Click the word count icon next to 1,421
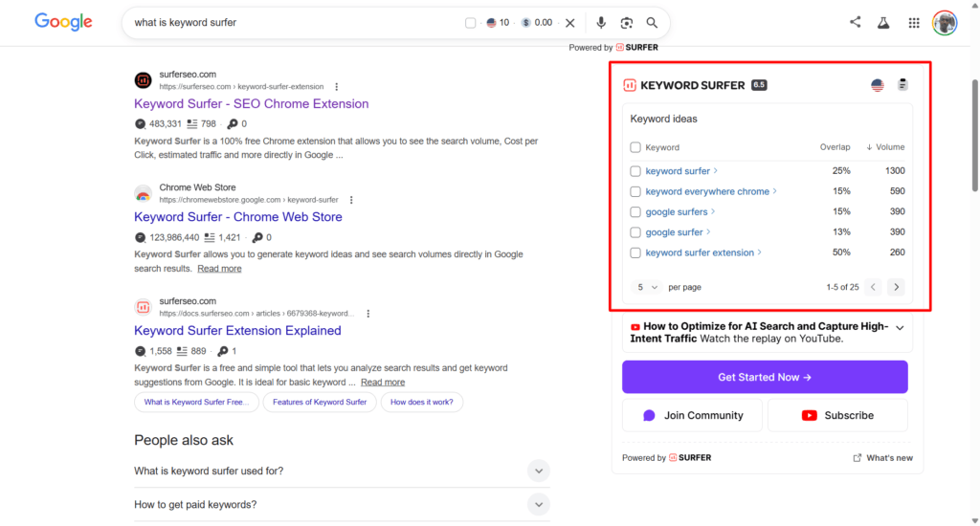 click(x=210, y=237)
